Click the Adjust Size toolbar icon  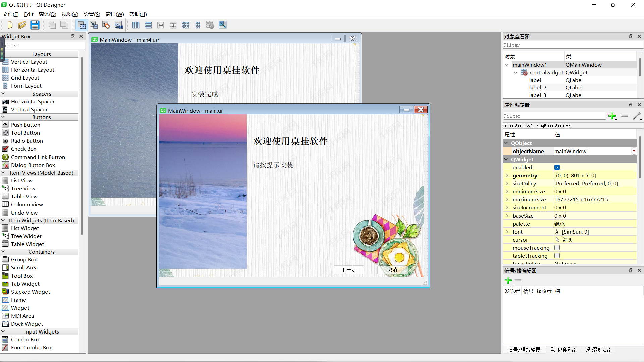(223, 25)
